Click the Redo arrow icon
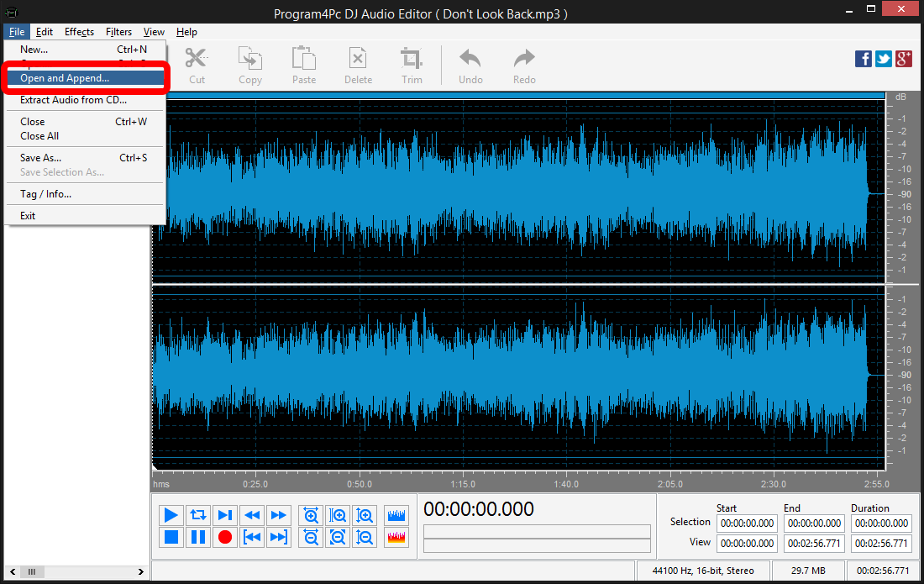 coord(523,63)
